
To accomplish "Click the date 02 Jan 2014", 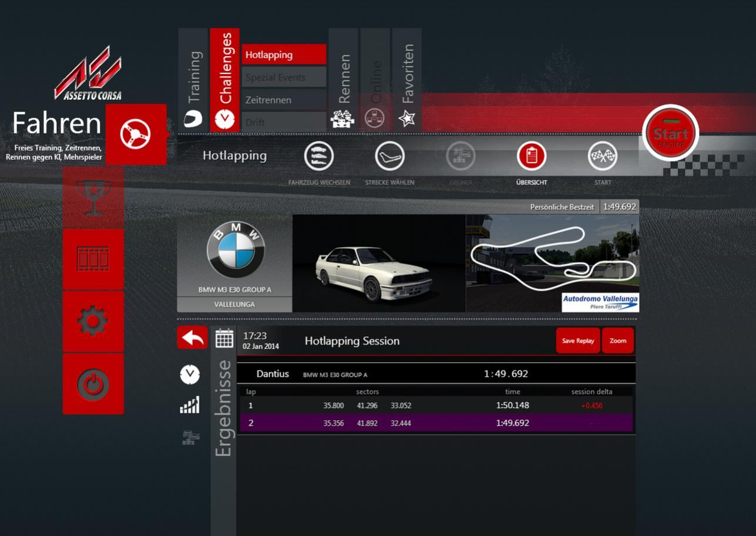I will tap(261, 346).
